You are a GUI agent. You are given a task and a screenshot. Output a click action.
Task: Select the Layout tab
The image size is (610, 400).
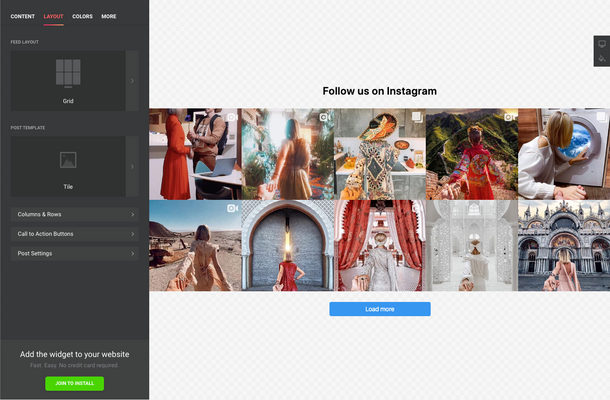[x=53, y=16]
